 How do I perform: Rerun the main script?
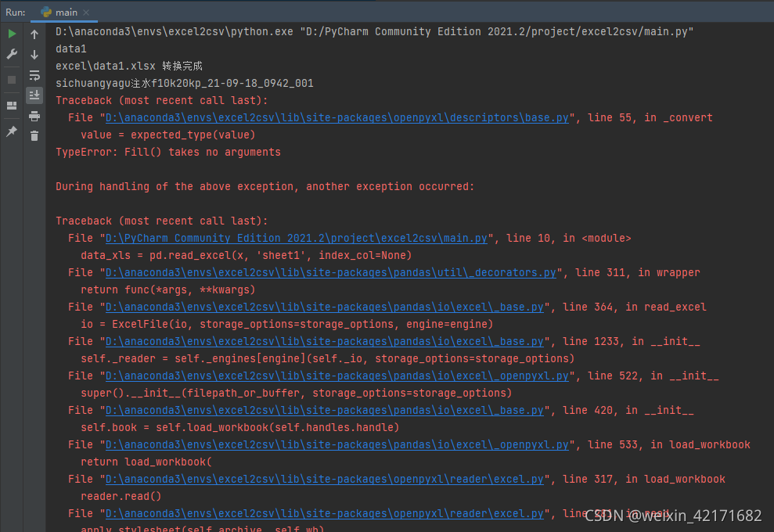coord(12,33)
